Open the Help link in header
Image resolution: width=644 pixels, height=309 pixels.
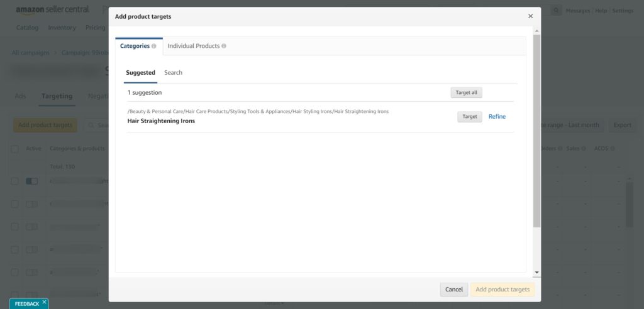[601, 11]
